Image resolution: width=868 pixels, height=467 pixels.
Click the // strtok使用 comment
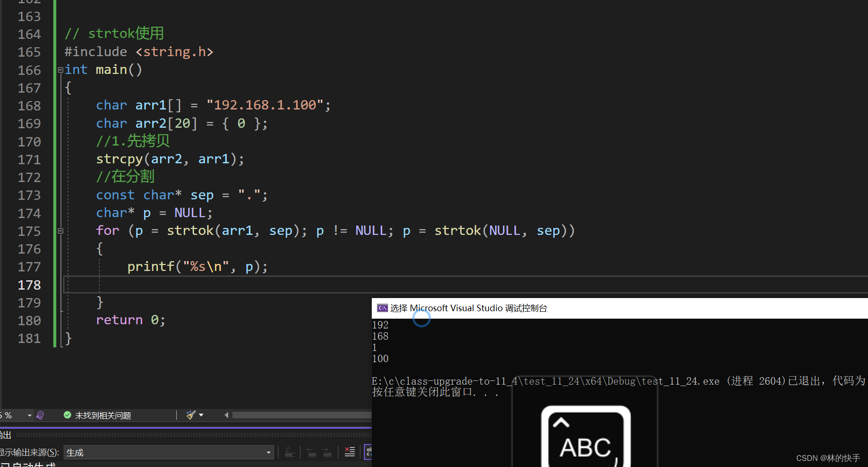(114, 33)
